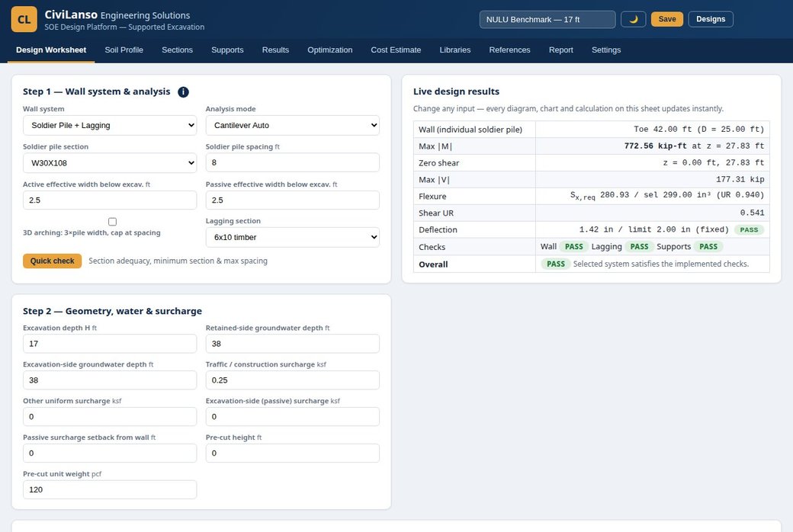This screenshot has height=532, width=793.
Task: Open the Analysis mode dropdown
Action: pyautogui.click(x=292, y=126)
